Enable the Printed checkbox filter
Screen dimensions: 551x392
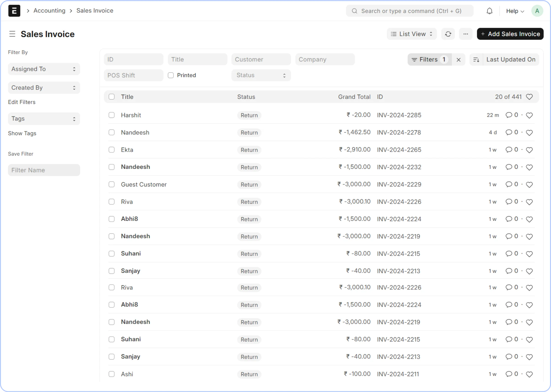pos(171,75)
